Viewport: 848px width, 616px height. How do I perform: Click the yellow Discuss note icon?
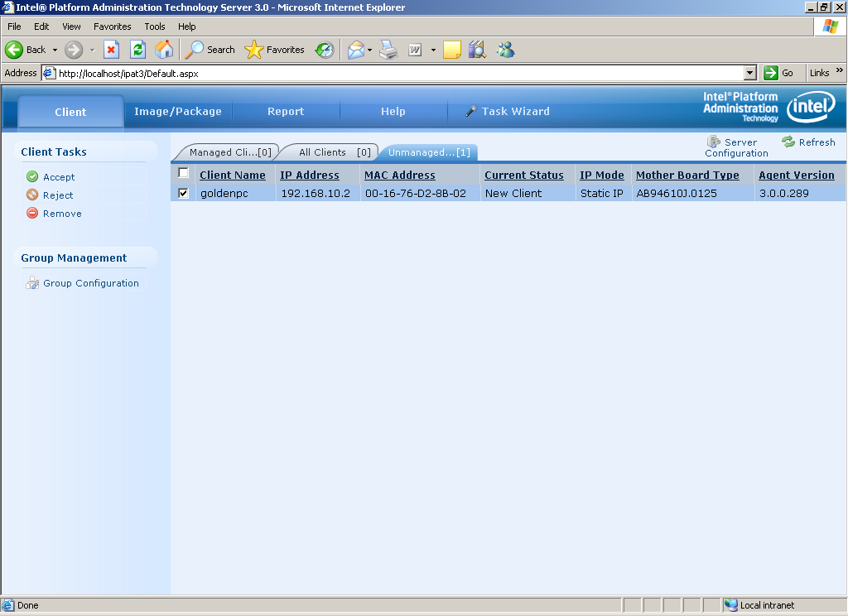(451, 50)
